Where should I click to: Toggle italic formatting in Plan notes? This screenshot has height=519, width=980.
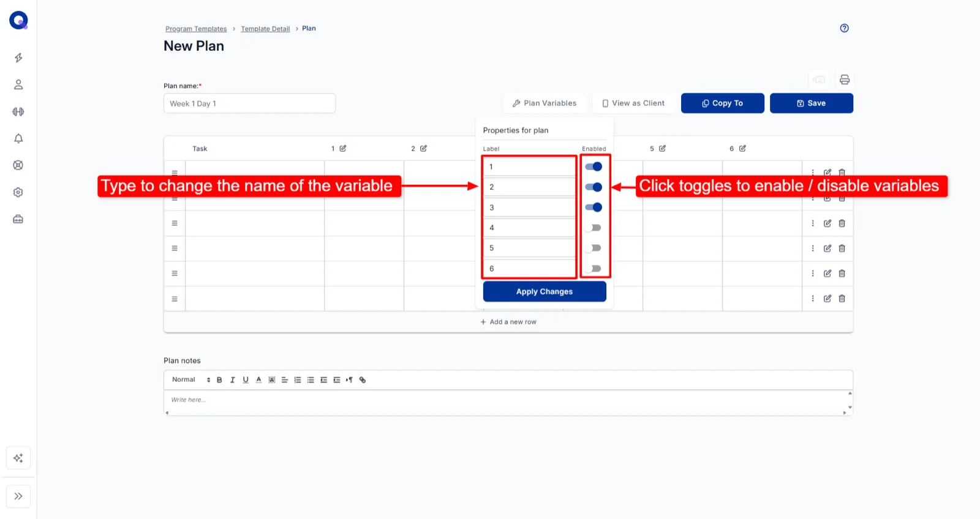[x=232, y=380]
